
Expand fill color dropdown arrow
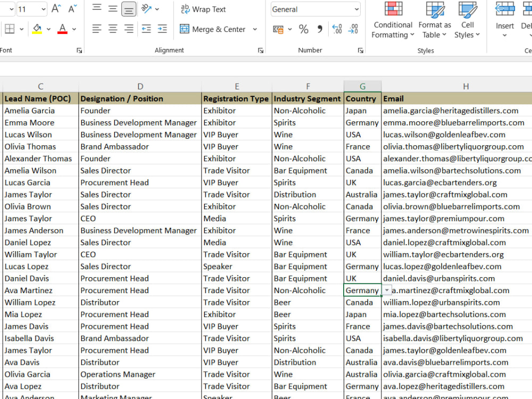tap(48, 29)
